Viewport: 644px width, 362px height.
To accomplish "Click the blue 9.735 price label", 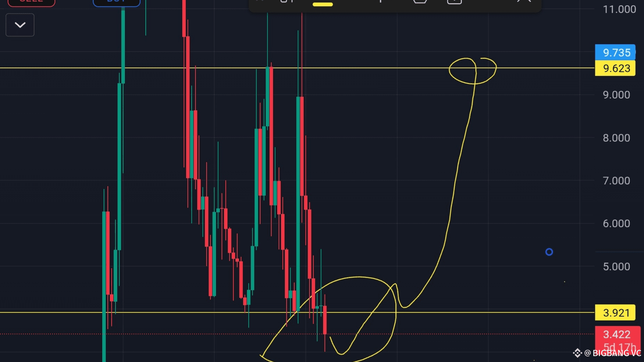I will [x=615, y=53].
